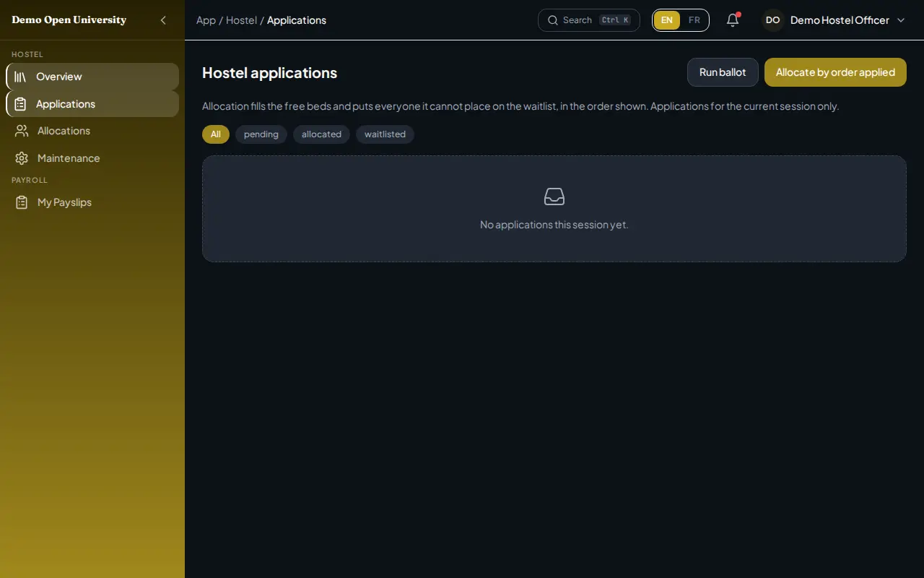
Task: Filter applications by allocated
Action: coord(321,134)
